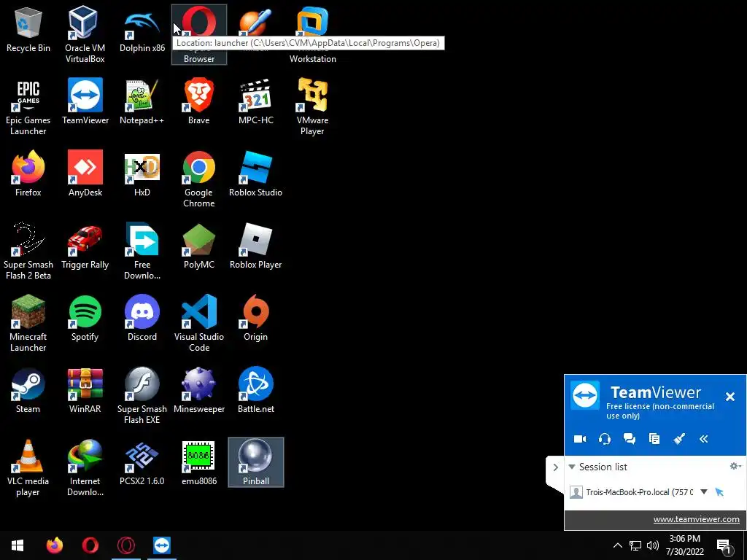Click the Epic Games Launcher shortcut
The height and width of the screenshot is (560, 747).
pos(28,106)
